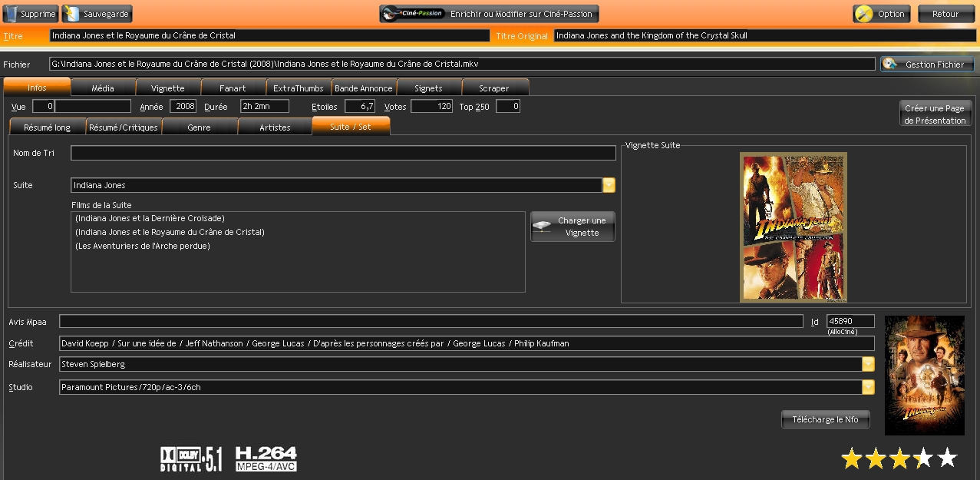The image size is (980, 480).
Task: Click the Année field showing 2008
Action: click(183, 106)
